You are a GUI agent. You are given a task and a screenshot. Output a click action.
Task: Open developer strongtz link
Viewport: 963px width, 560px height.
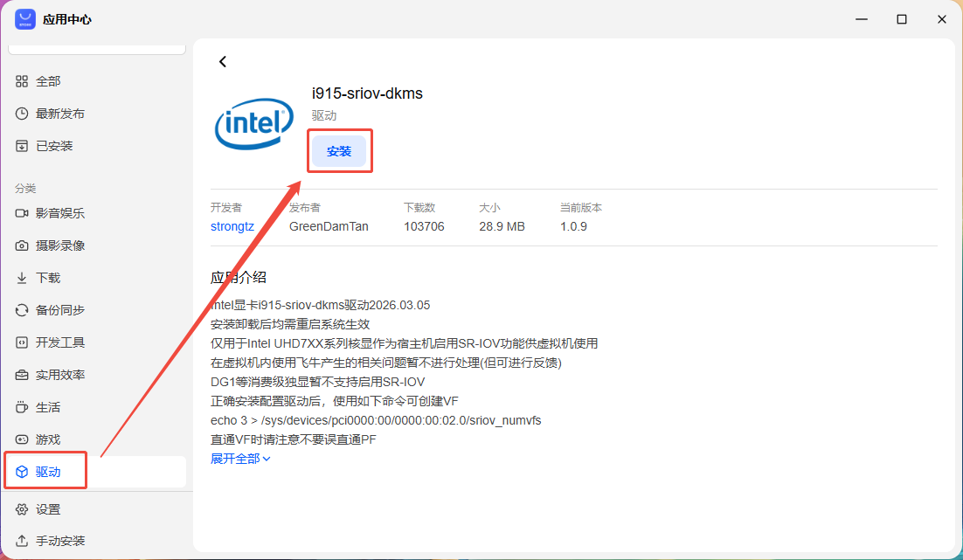tap(232, 226)
